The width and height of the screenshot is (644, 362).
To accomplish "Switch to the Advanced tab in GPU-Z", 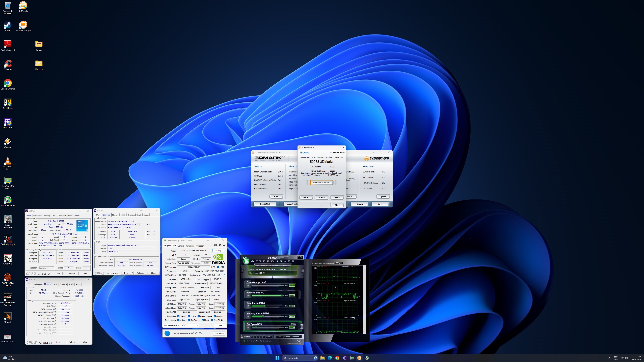I will (190, 246).
